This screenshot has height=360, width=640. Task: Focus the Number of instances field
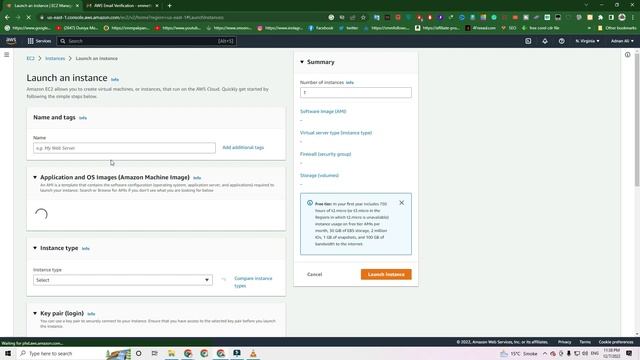[x=356, y=93]
